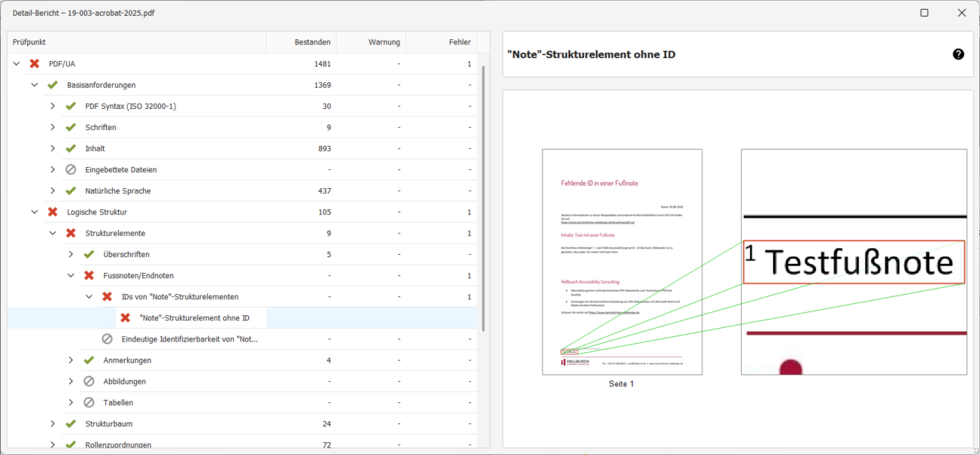The height and width of the screenshot is (455, 980).
Task: Click the prohibited icon next to Eingebettete Dateien
Action: click(x=70, y=169)
